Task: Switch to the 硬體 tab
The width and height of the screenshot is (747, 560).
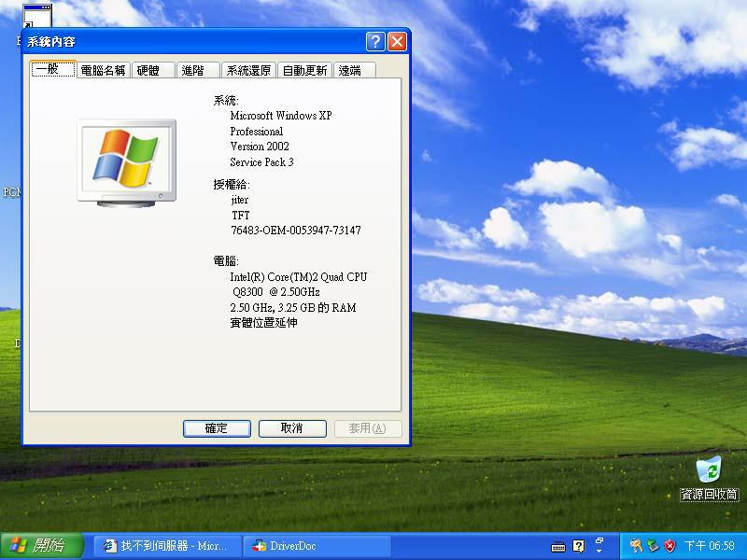Action: (x=153, y=71)
